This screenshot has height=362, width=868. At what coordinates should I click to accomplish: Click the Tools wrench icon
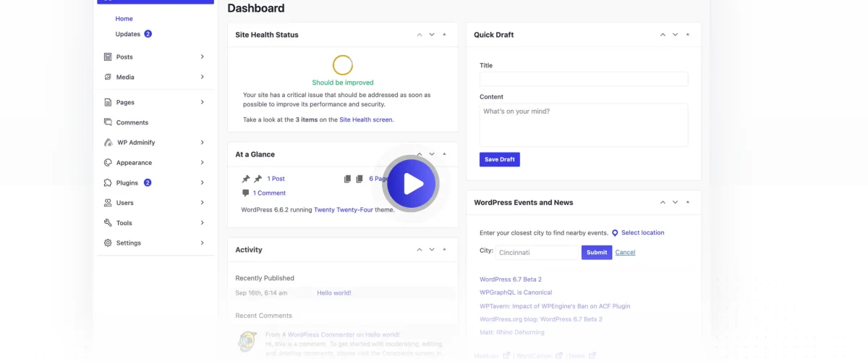click(108, 223)
